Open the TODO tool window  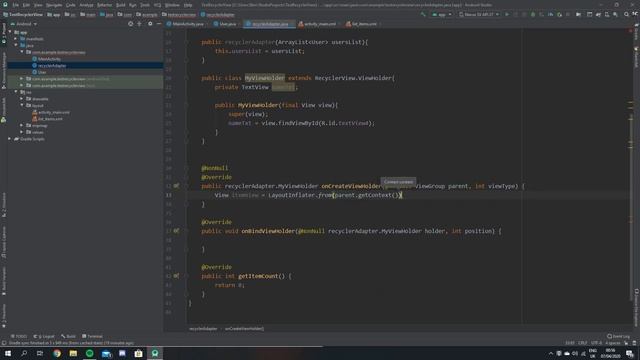tap(19, 336)
